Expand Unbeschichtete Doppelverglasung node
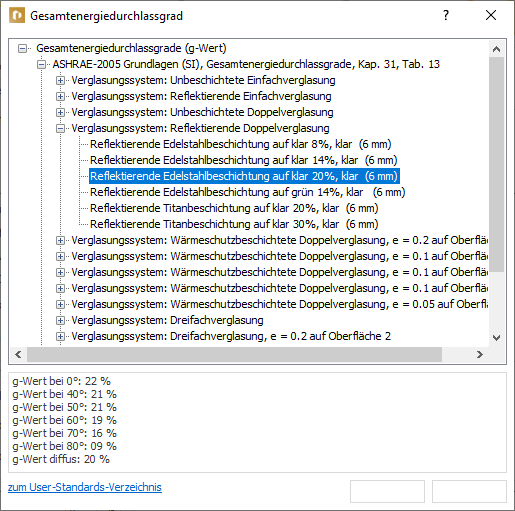 (x=60, y=112)
